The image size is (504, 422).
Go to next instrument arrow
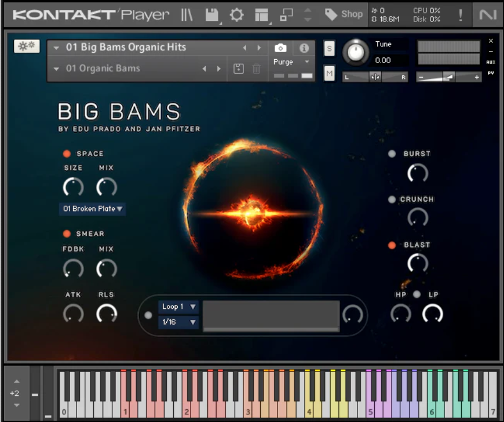pyautogui.click(x=259, y=48)
